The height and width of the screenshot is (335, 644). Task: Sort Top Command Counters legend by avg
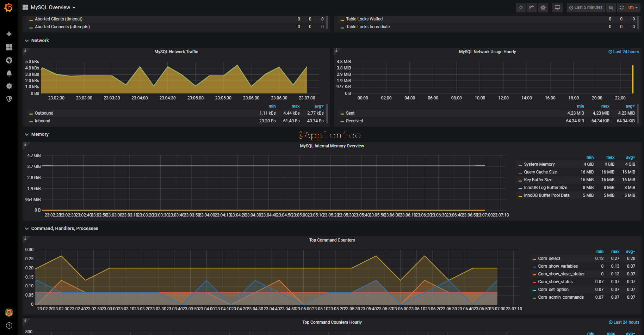tap(630, 251)
